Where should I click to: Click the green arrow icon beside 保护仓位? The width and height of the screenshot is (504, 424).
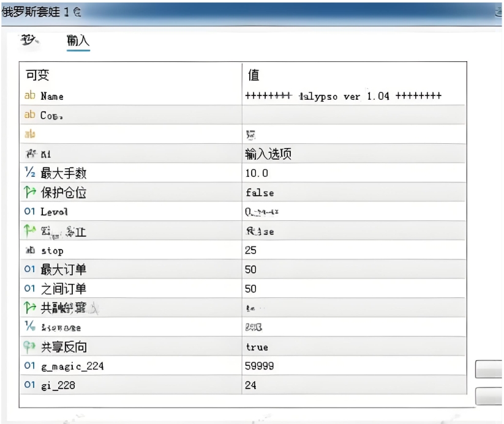[30, 192]
